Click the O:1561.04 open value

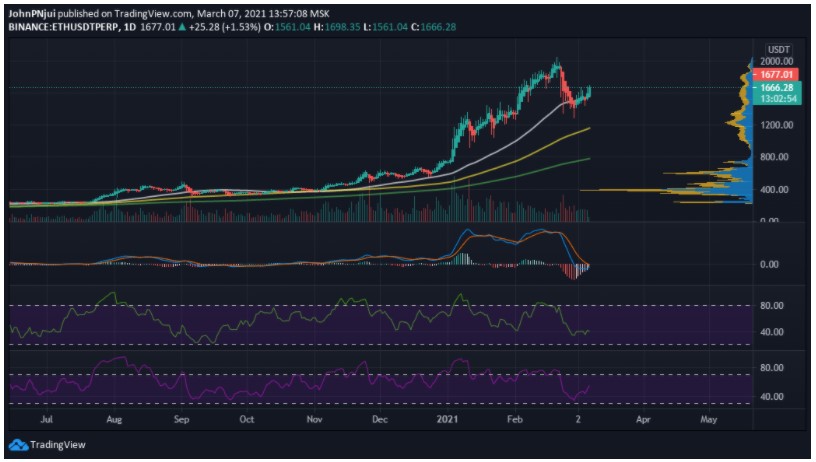[x=287, y=27]
